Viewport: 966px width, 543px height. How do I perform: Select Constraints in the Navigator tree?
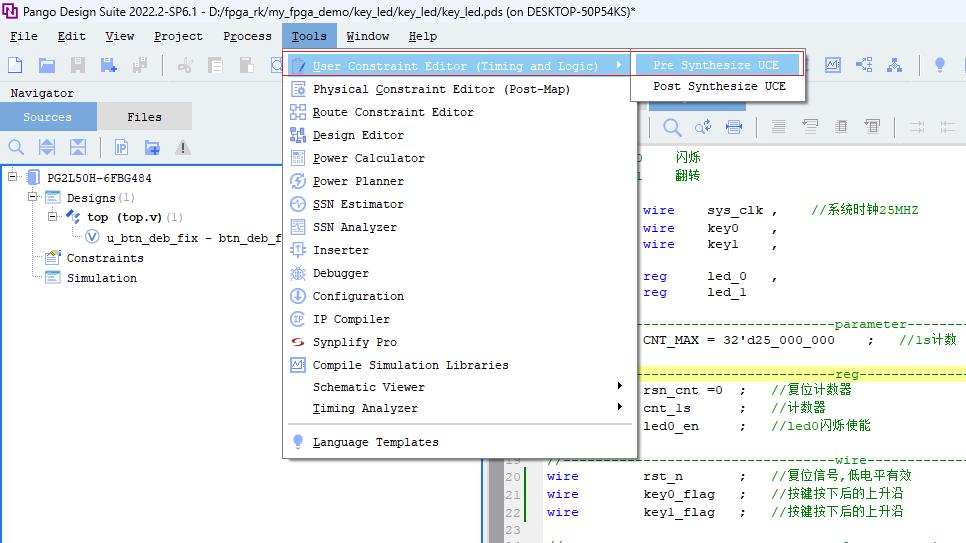click(x=104, y=258)
